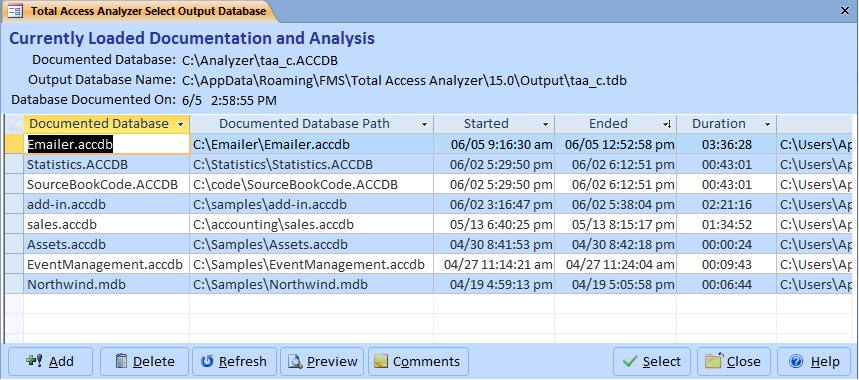The image size is (859, 380).
Task: Click duration value 00:06:44
Action: click(x=727, y=285)
